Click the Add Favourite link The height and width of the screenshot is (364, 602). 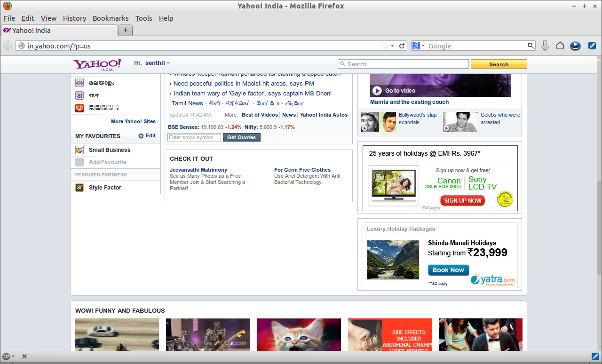point(108,162)
